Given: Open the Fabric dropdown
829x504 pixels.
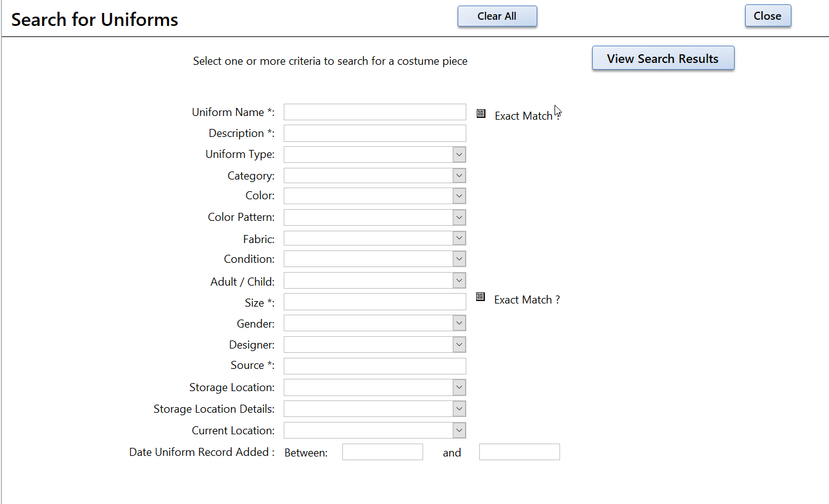Looking at the screenshot, I should pyautogui.click(x=459, y=238).
